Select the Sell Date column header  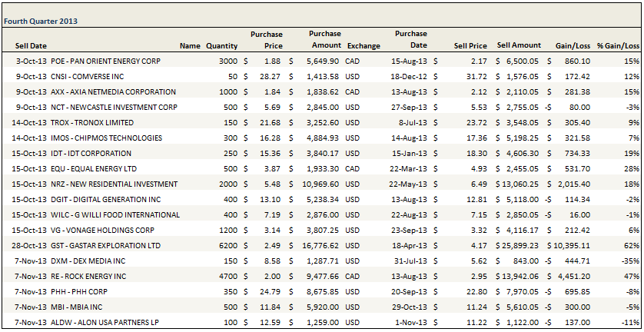(x=31, y=46)
